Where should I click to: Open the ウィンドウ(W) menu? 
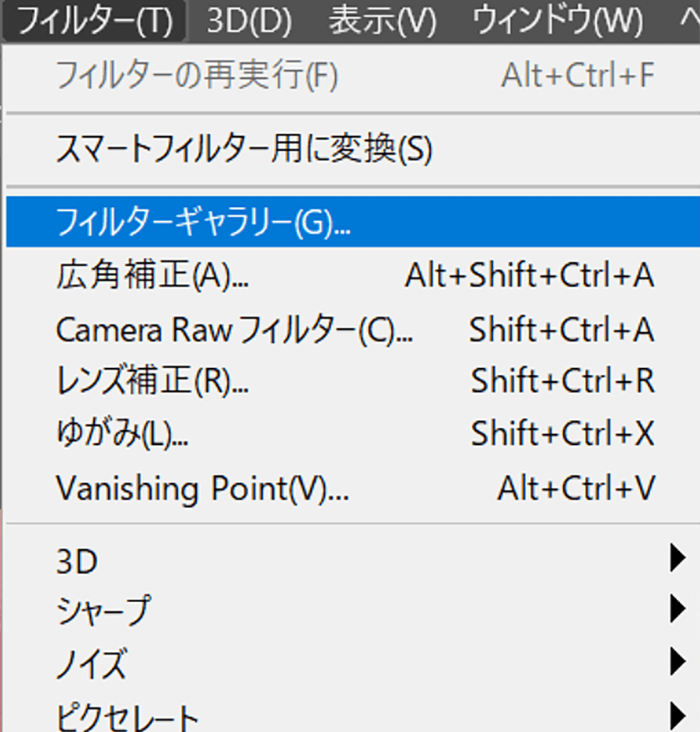558,21
